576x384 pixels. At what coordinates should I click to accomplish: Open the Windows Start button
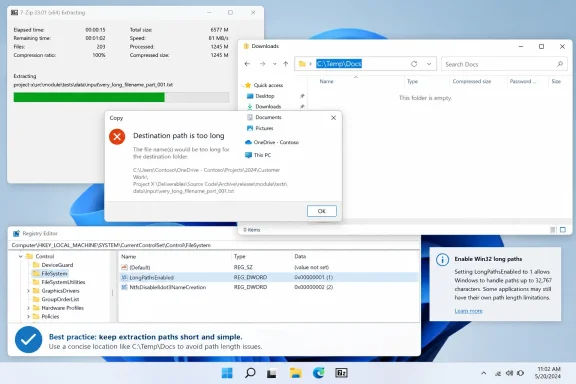coord(227,373)
